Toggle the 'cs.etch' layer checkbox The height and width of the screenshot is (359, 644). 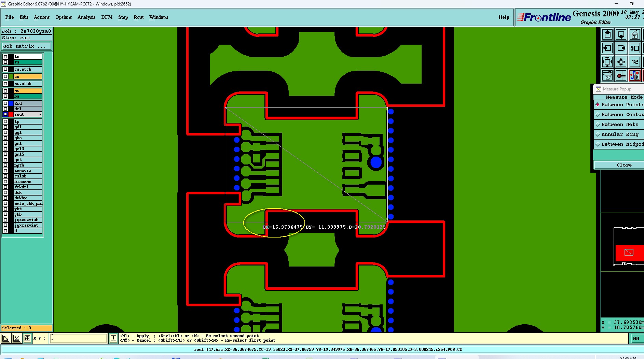point(5,69)
